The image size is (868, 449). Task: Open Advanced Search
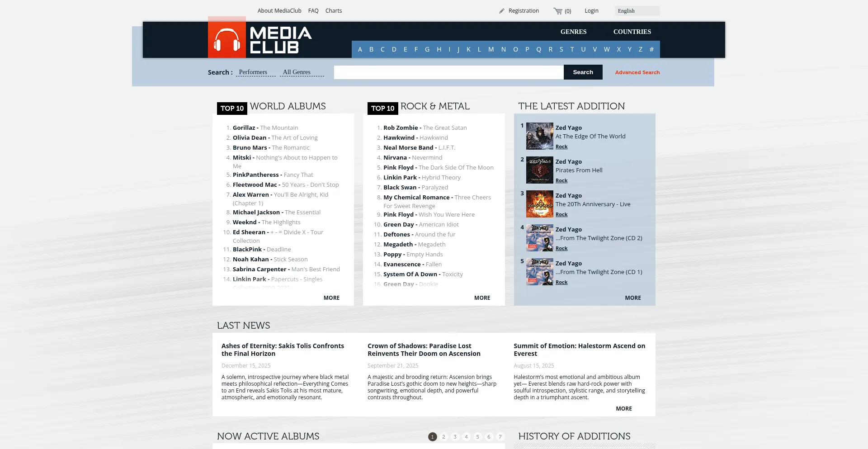[637, 72]
